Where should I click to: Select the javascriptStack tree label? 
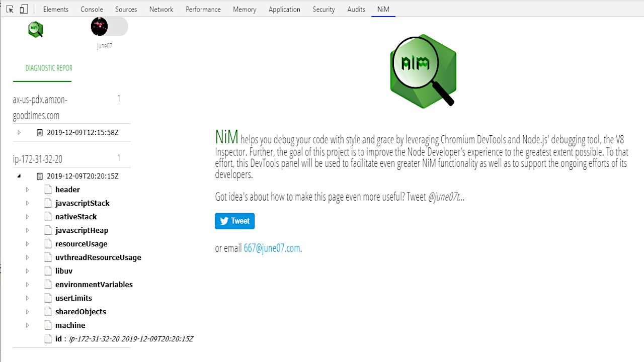click(82, 203)
